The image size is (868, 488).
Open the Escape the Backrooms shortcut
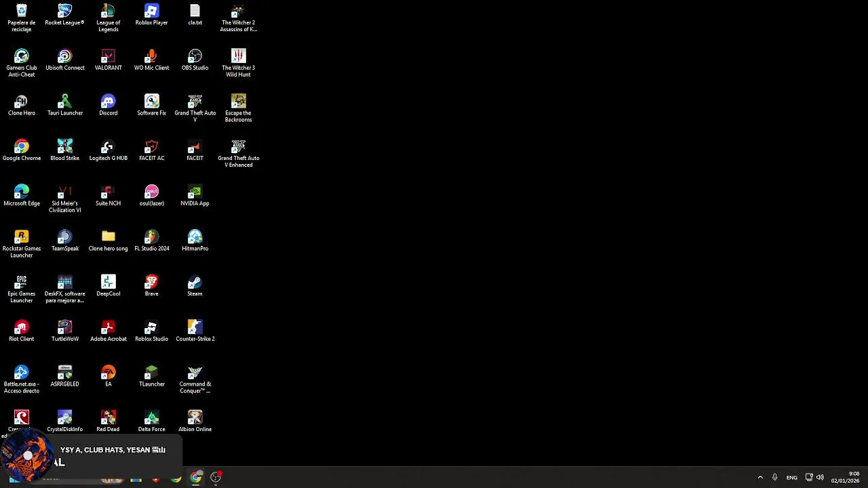239,108
